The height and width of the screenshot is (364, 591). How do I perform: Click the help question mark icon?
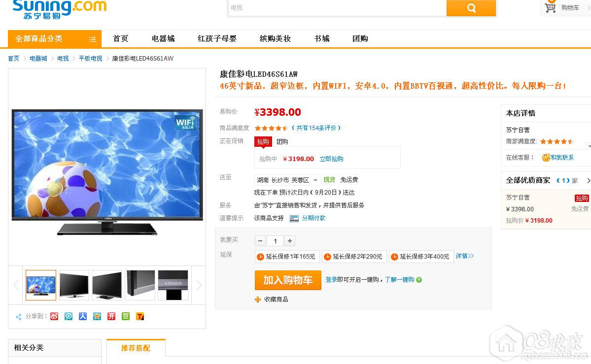[x=419, y=280]
